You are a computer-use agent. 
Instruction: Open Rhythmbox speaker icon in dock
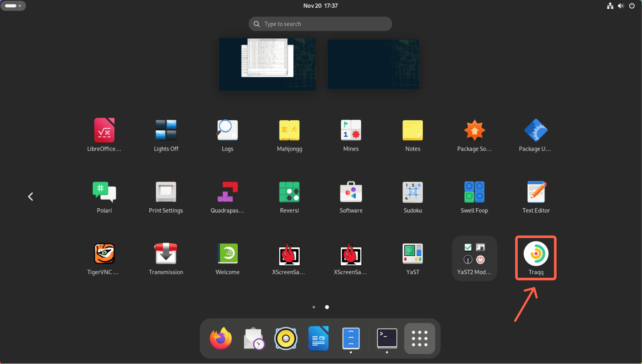[x=286, y=339]
